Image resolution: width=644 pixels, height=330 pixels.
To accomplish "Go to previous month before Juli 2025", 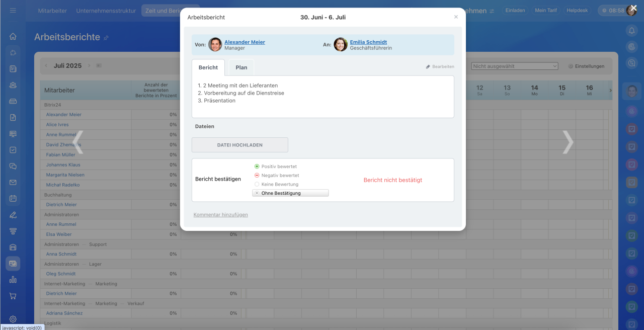I will pyautogui.click(x=46, y=65).
